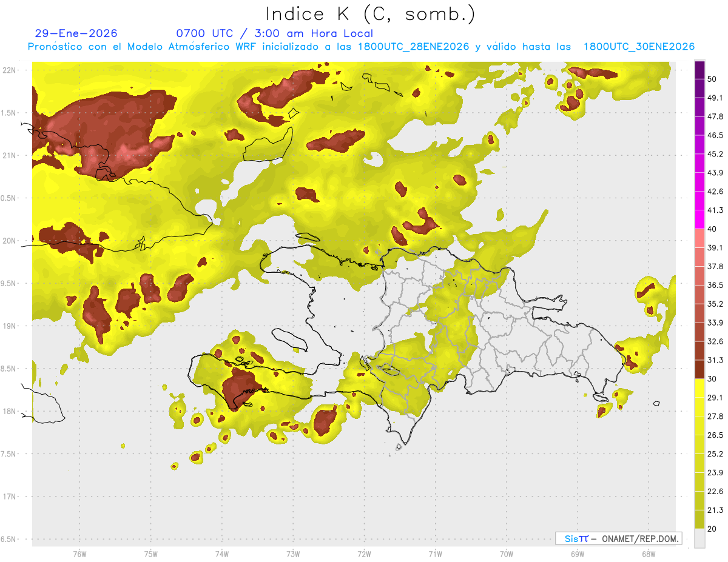Pick the gray colorbar swatch below the 20 label
The height and width of the screenshot is (562, 728).
(699, 538)
